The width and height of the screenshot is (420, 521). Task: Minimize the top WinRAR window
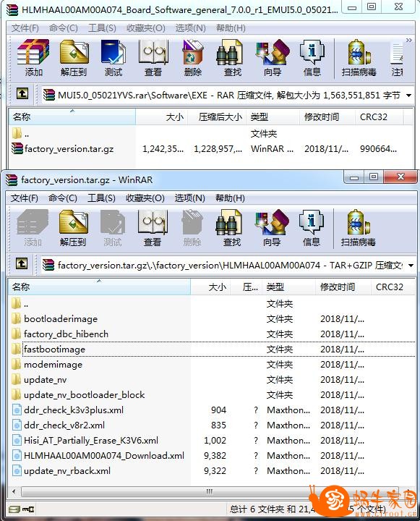point(352,7)
